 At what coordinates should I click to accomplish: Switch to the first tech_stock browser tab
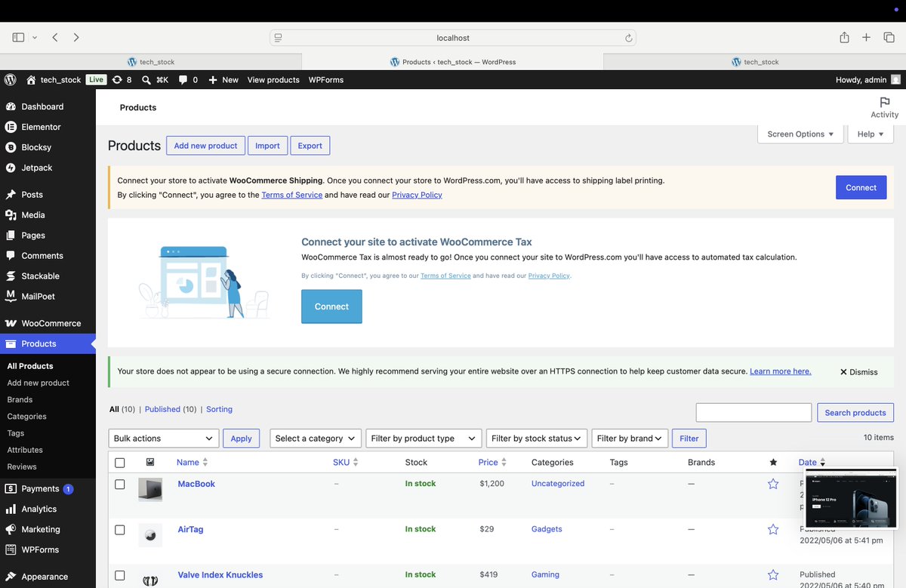pyautogui.click(x=151, y=62)
